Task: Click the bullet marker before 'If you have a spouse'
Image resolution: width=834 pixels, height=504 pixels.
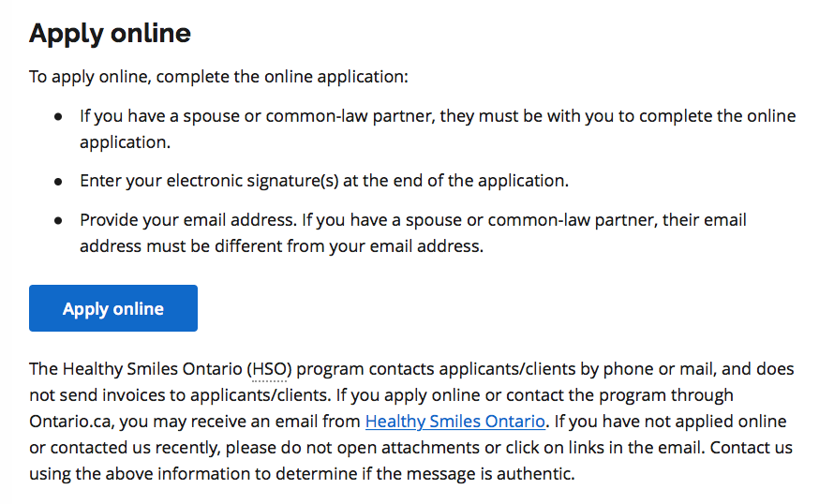Action: 58,116
